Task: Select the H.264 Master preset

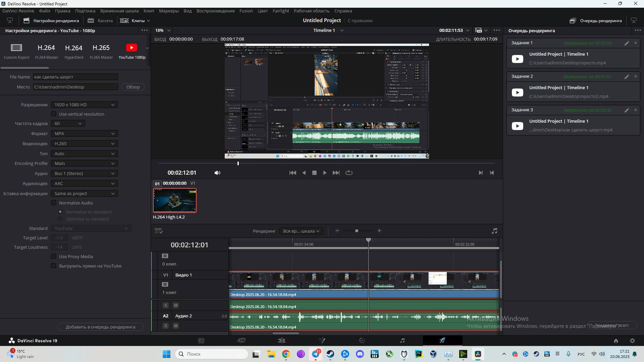Action: click(x=47, y=51)
